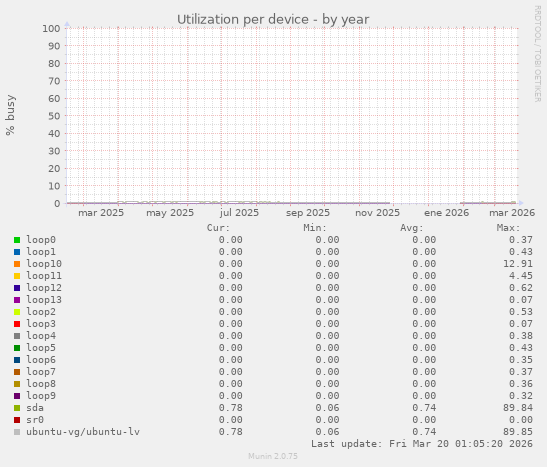Click the loop1 blue legend swatch
The width and height of the screenshot is (547, 467).
click(17, 252)
